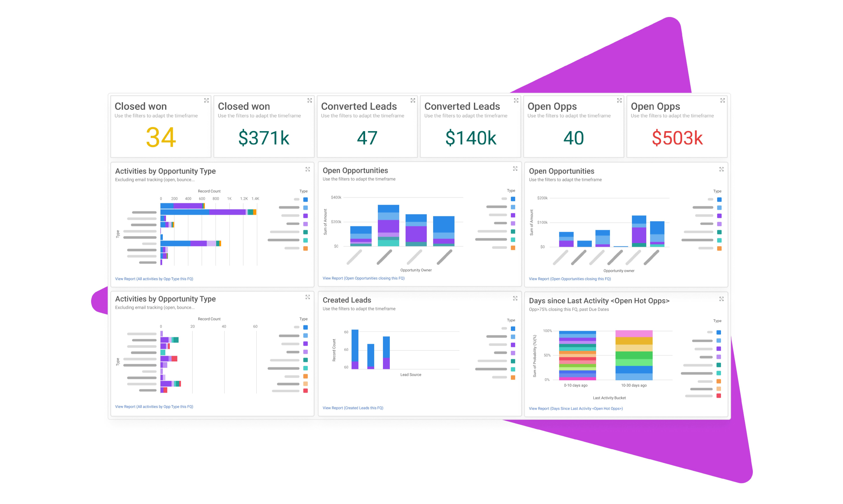Expand top Activities by Opportunity Type chart
This screenshot has height=504, width=843.
tap(308, 169)
